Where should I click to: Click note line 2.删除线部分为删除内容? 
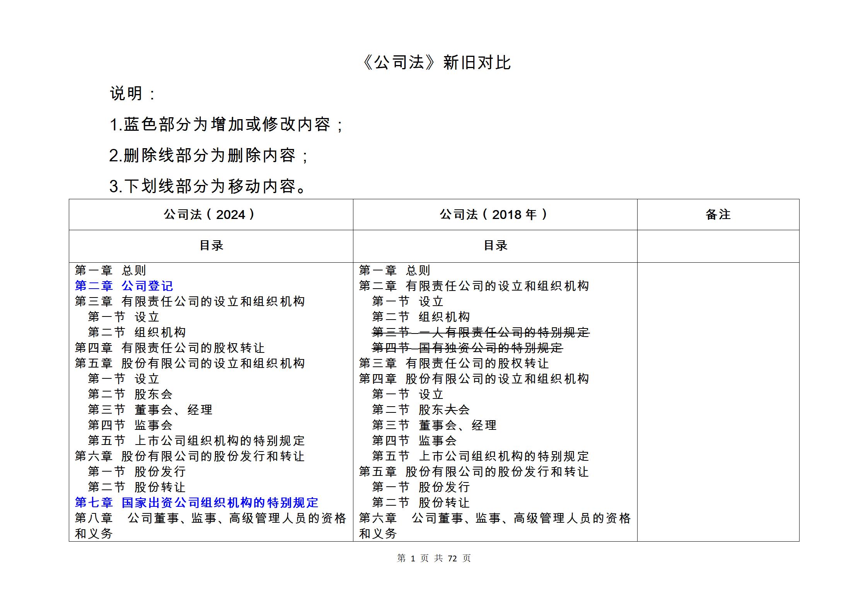209,156
